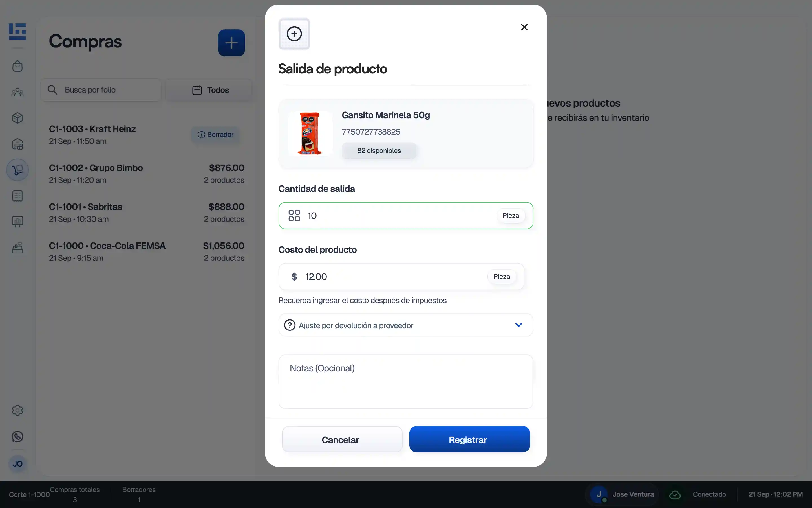Click the JO user avatar
This screenshot has height=508, width=812.
click(x=17, y=464)
